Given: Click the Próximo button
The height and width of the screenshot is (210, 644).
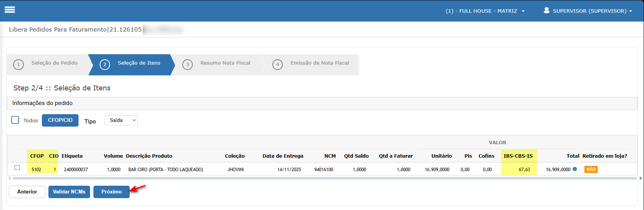Looking at the screenshot, I should coord(112,192).
